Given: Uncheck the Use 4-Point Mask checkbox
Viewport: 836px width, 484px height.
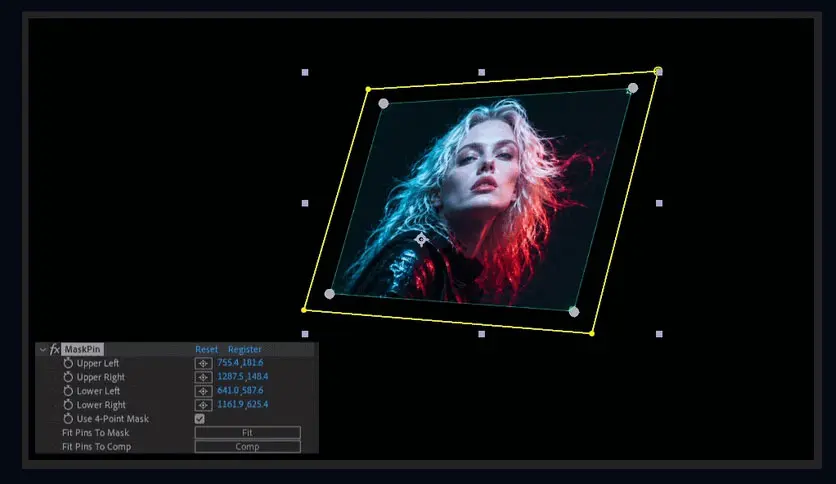Looking at the screenshot, I should 199,419.
